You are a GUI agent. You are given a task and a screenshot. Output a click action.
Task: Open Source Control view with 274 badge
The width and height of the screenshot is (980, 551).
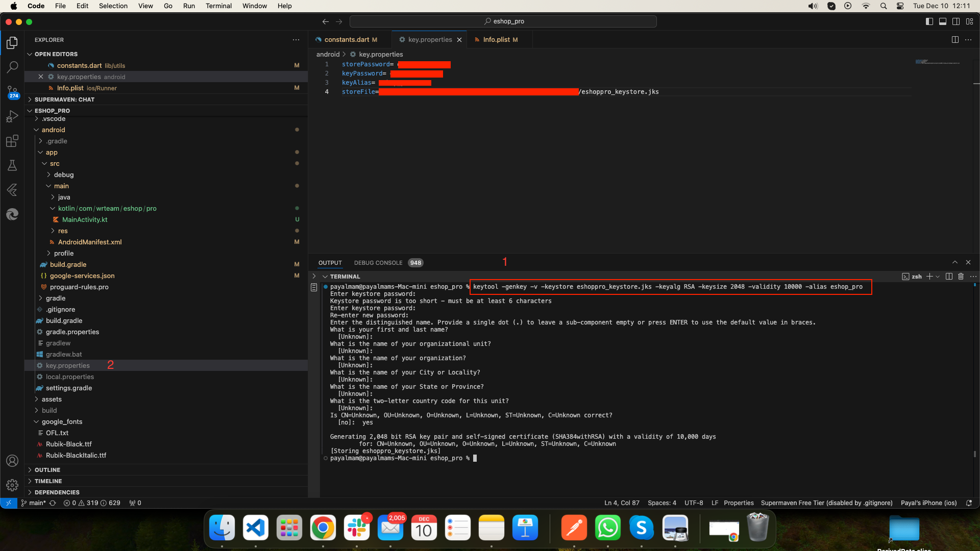[12, 92]
